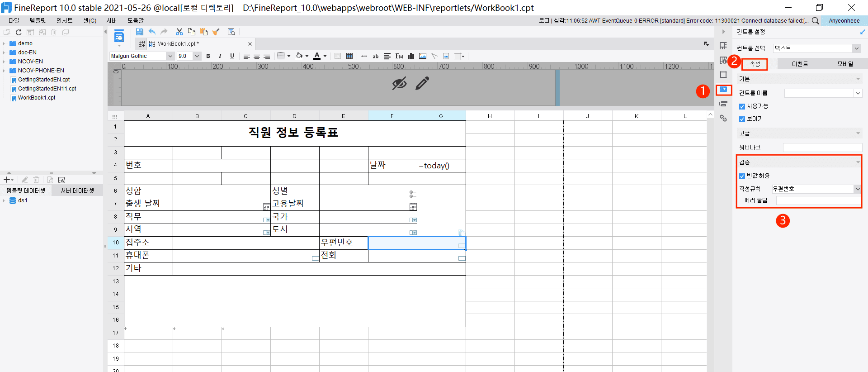Toggle italic formatting
The height and width of the screenshot is (372, 868).
pos(220,56)
